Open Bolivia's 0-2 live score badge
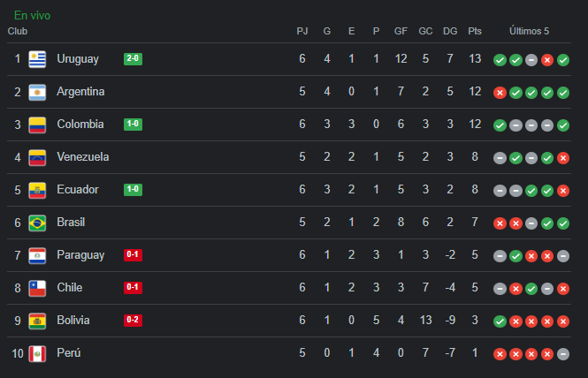Screen dimensions: 588x378 tap(133, 321)
